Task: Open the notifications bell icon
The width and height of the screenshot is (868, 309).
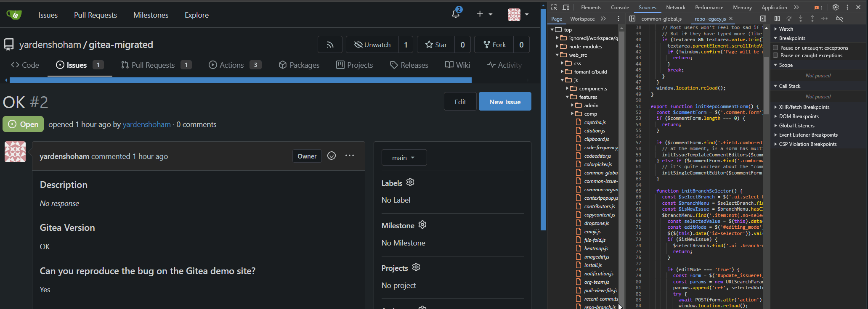Action: tap(456, 14)
